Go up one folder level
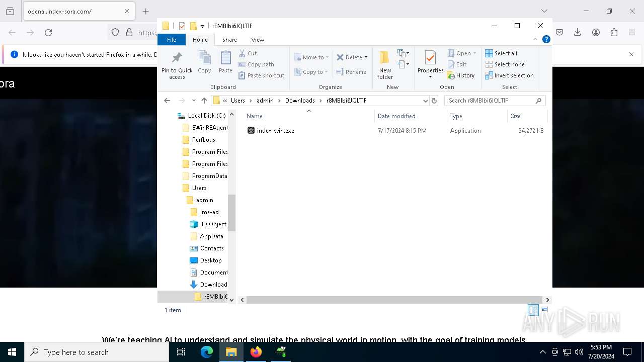The image size is (644, 362). (204, 101)
